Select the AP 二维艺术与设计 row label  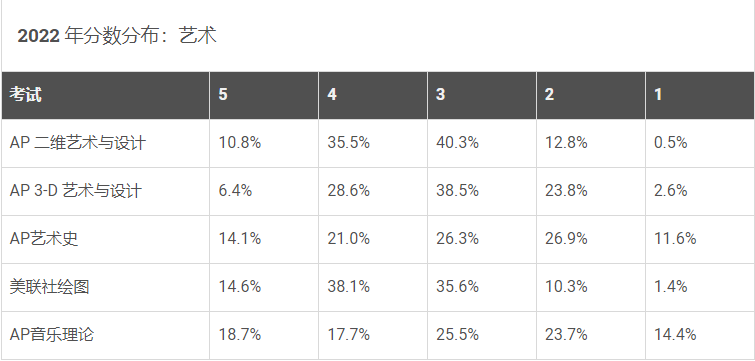point(78,143)
